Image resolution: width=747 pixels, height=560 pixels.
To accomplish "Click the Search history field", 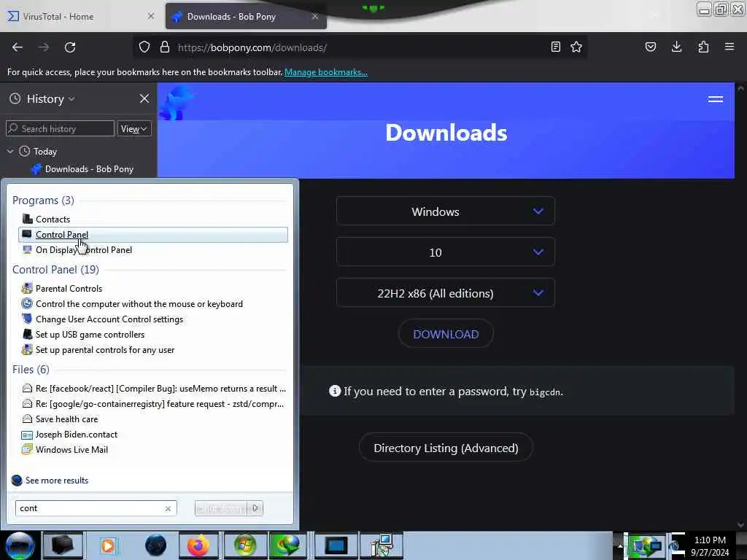I will tap(60, 128).
